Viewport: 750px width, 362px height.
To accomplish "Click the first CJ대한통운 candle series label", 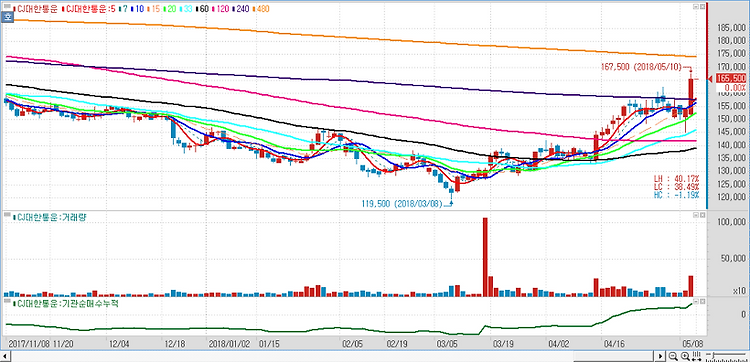I will [35, 9].
